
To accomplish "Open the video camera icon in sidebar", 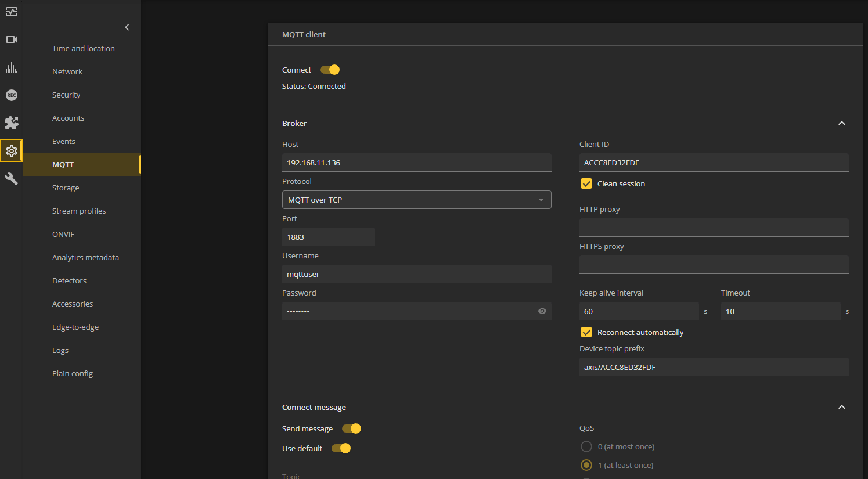I will point(12,39).
